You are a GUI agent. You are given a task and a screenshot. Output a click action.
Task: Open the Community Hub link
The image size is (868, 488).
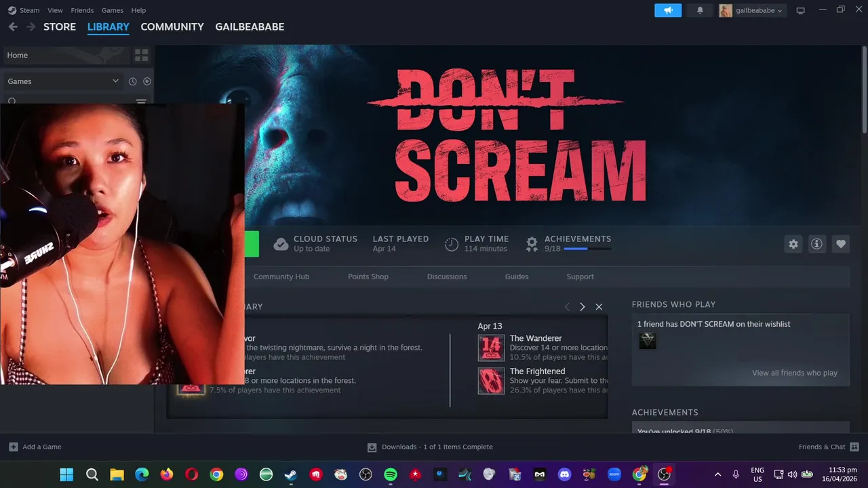[x=281, y=277]
